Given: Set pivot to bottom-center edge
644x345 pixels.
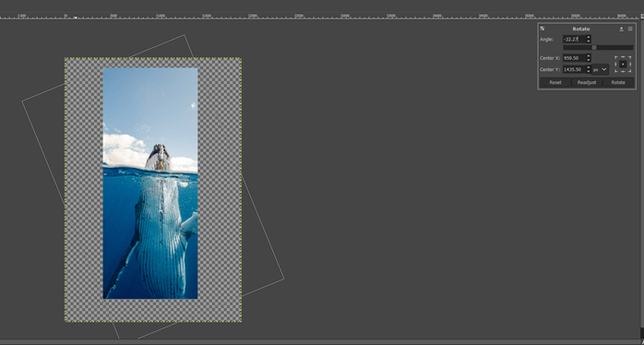Looking at the screenshot, I should pos(623,71).
